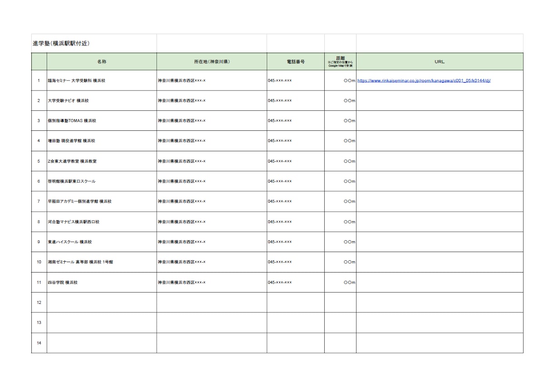This screenshot has height=392, width=554.
Task: Click the distance cell in the 河合塾マナビス row
Action: coord(340,222)
